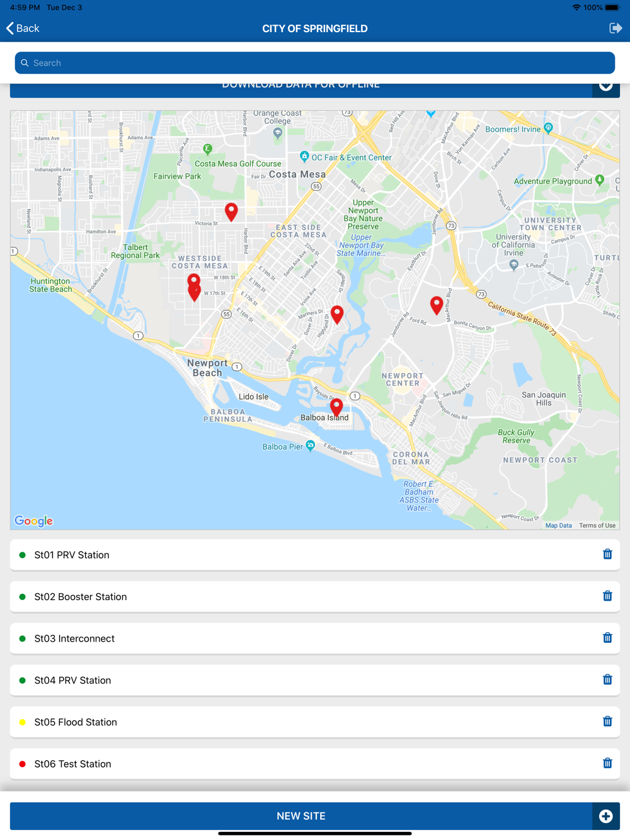This screenshot has height=840, width=630.
Task: Tap the logout icon in header
Action: [x=616, y=28]
